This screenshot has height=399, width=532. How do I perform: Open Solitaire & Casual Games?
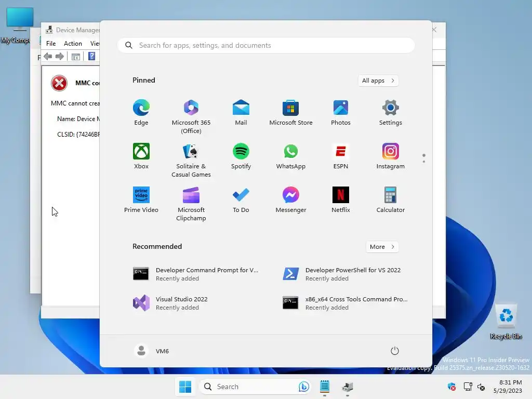[191, 160]
